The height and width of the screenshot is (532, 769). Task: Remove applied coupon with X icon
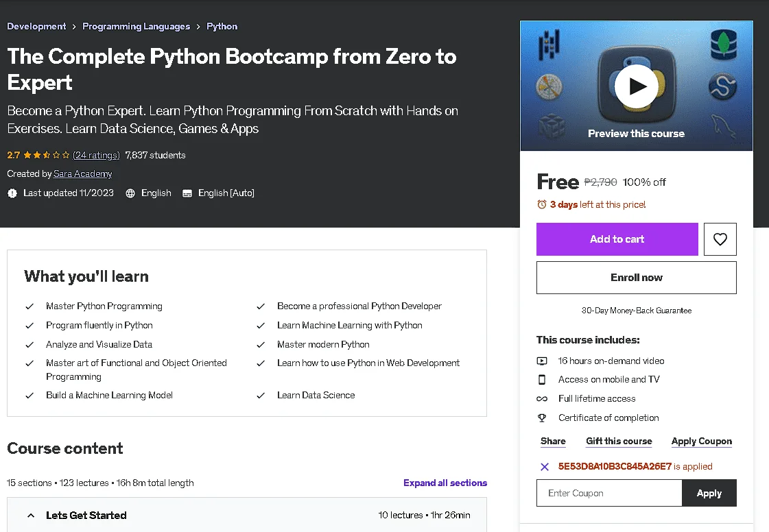(545, 467)
